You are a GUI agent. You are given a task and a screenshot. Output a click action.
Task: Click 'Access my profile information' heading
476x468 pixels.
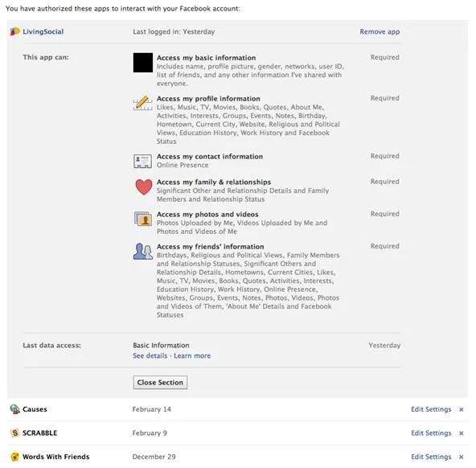pyautogui.click(x=208, y=99)
